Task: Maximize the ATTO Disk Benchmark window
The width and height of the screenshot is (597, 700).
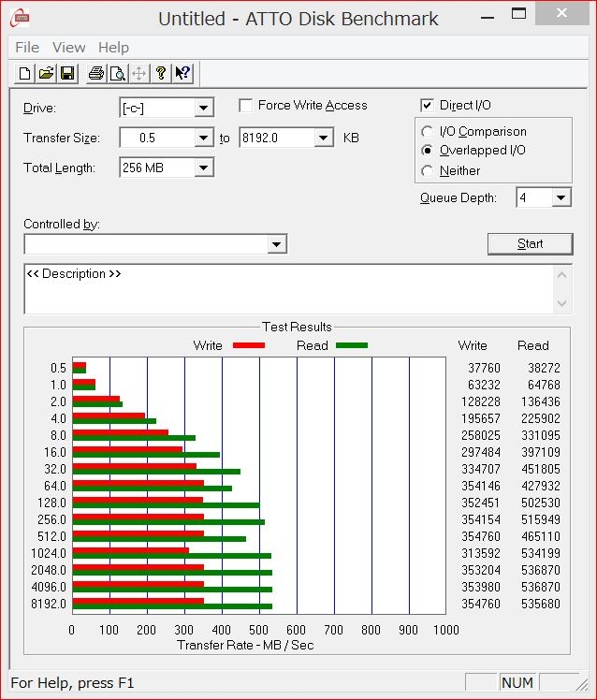Action: [x=518, y=13]
